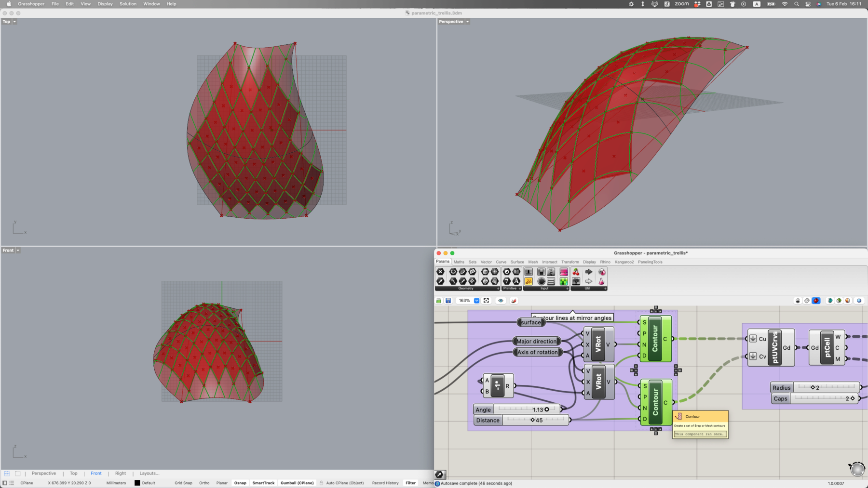Choose the round Button input icon

pos(541,281)
